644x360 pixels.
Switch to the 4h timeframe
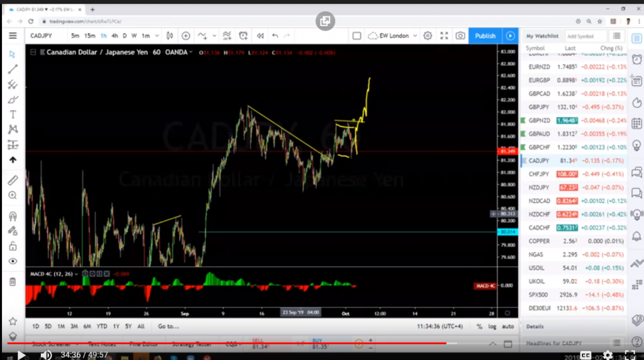pyautogui.click(x=114, y=36)
